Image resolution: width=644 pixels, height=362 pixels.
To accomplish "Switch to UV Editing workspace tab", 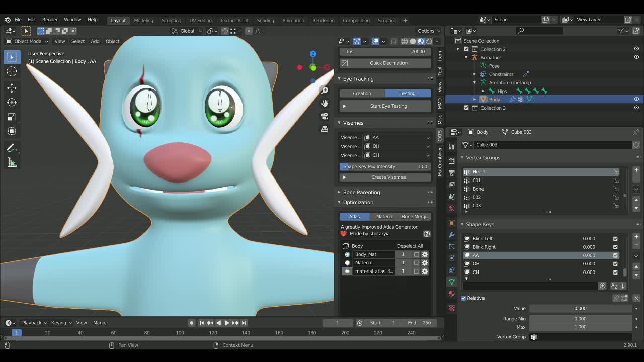I will pos(200,20).
